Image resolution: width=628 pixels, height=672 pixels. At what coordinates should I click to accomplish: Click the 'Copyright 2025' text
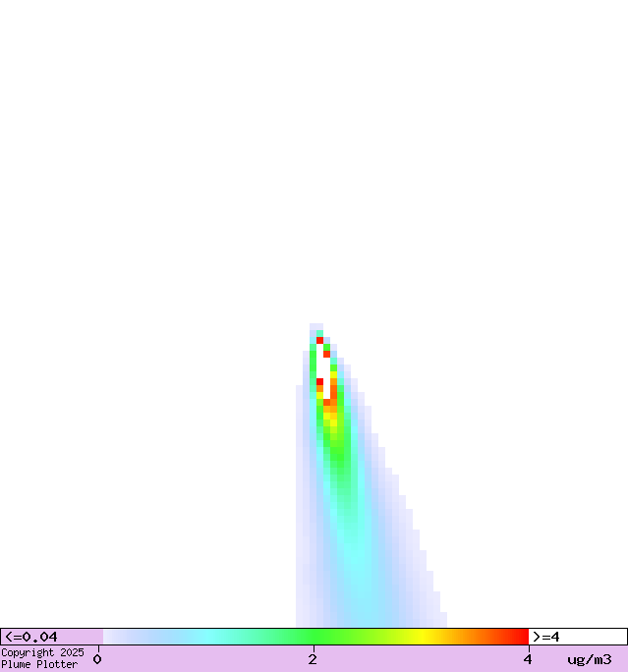click(x=42, y=652)
